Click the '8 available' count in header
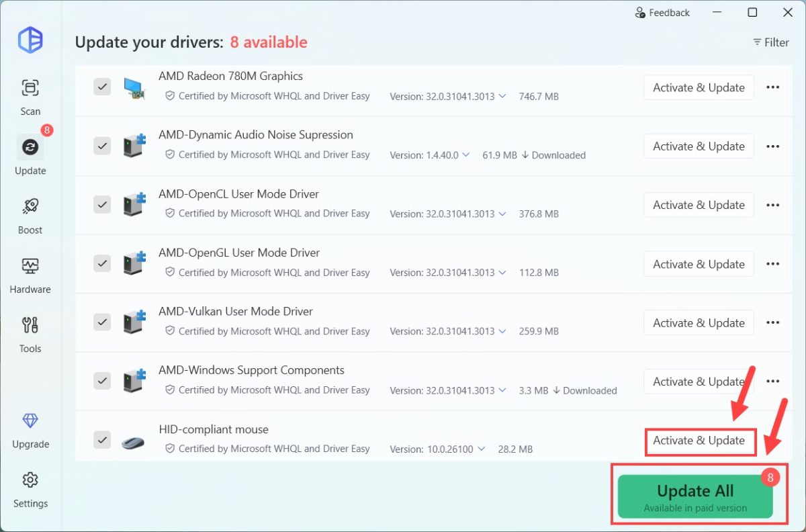 tap(269, 42)
